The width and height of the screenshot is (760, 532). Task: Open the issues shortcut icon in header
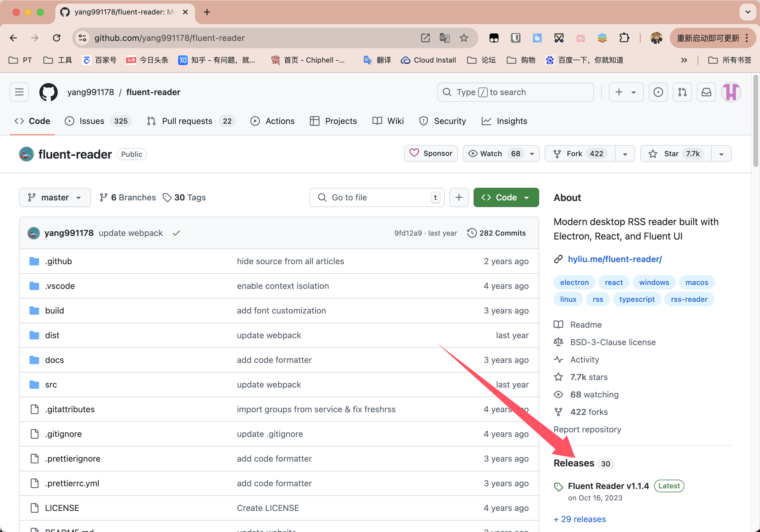tap(658, 92)
